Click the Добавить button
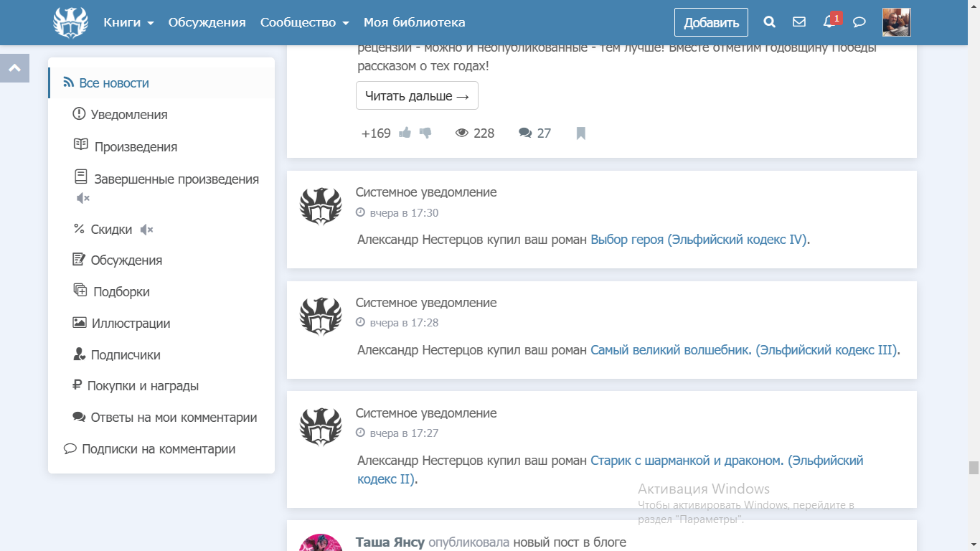Screen dimensions: 980x551 [711, 22]
